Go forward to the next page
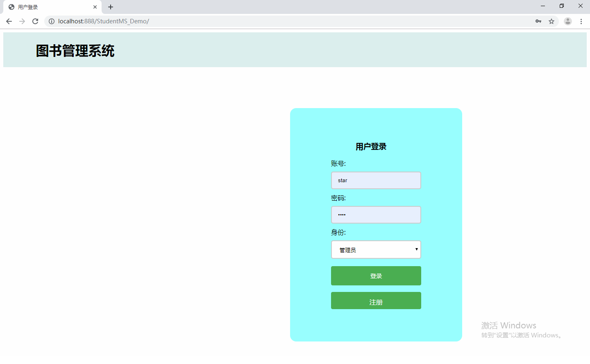Screen dimensions: 590x364 [22, 21]
